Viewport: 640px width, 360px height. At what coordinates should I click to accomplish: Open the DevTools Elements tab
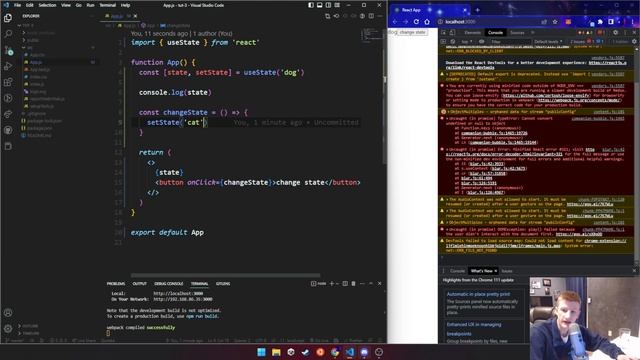click(473, 33)
